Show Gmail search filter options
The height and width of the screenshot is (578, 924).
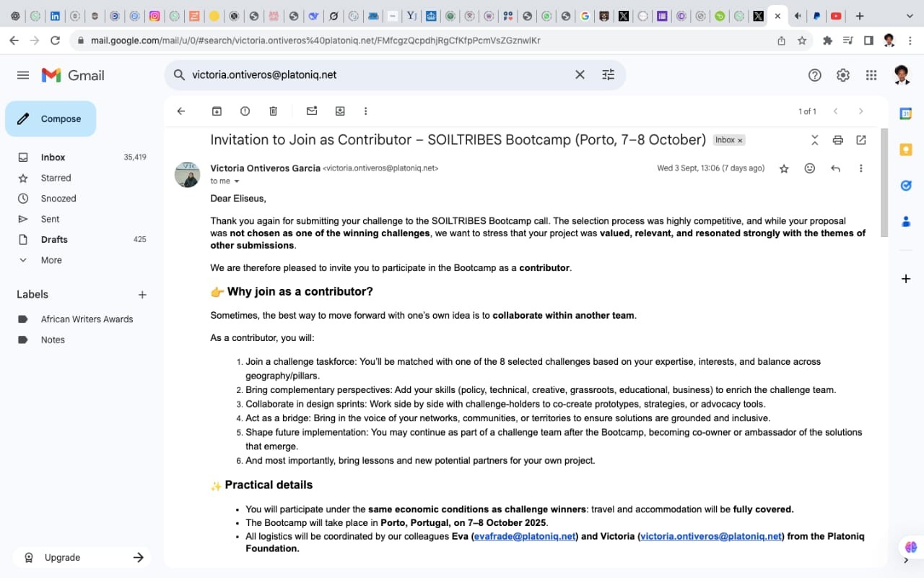(608, 74)
